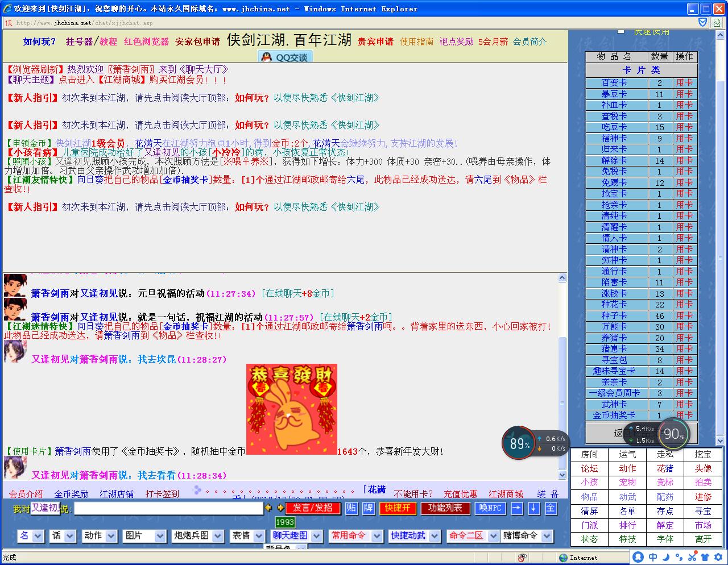Click the punctuation mode icon in IME bar
The width and height of the screenshot is (728, 565).
tap(679, 557)
